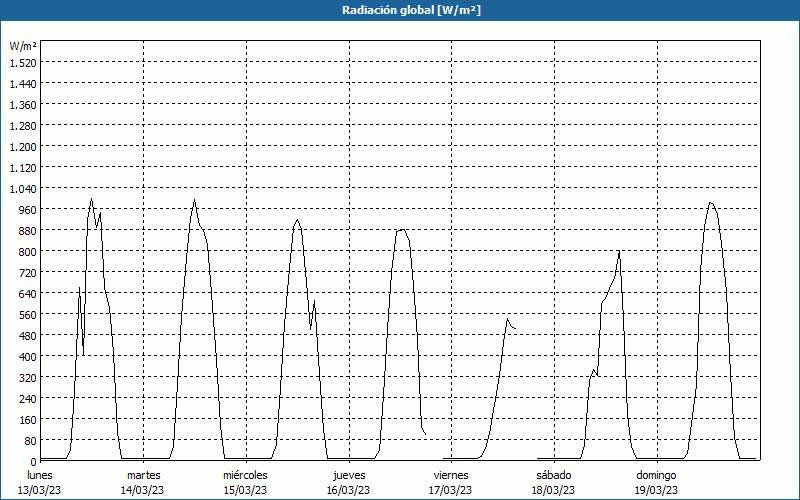Click the radiation peak of domingo curve
800x500 pixels.
[710, 203]
